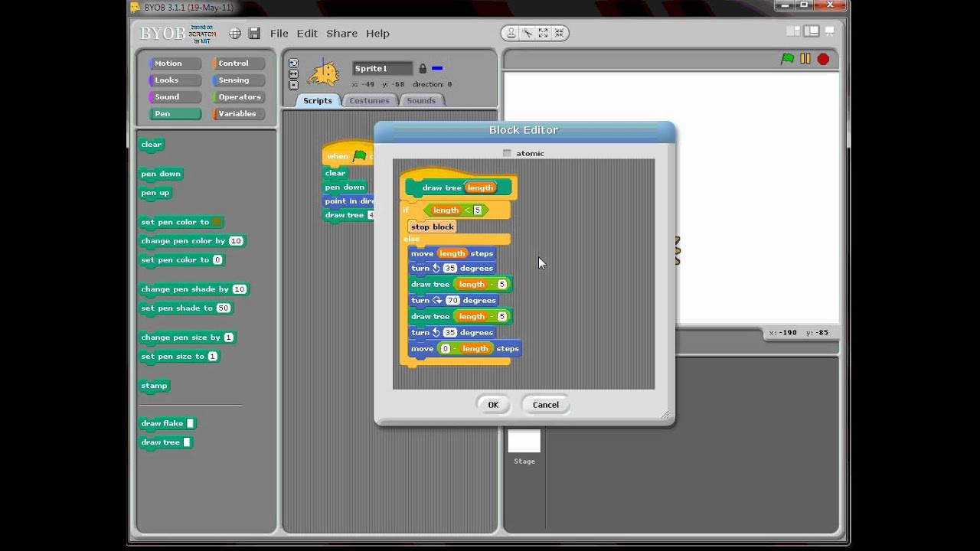
Task: Click OK in Block Editor
Action: pyautogui.click(x=493, y=405)
